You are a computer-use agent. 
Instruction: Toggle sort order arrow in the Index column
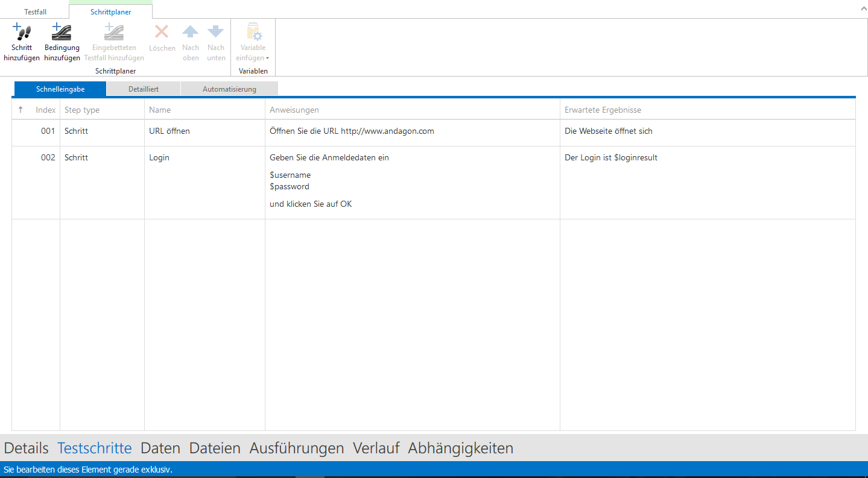[x=21, y=110]
